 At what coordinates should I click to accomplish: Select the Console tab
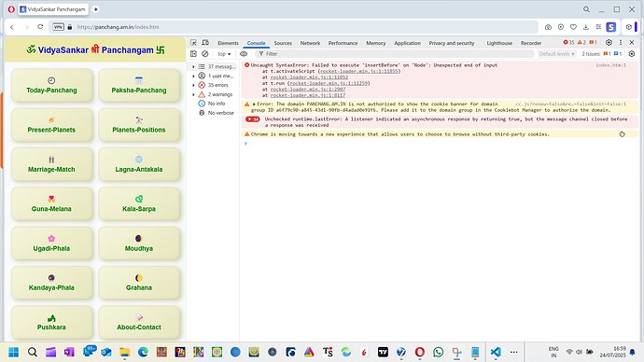(x=256, y=43)
